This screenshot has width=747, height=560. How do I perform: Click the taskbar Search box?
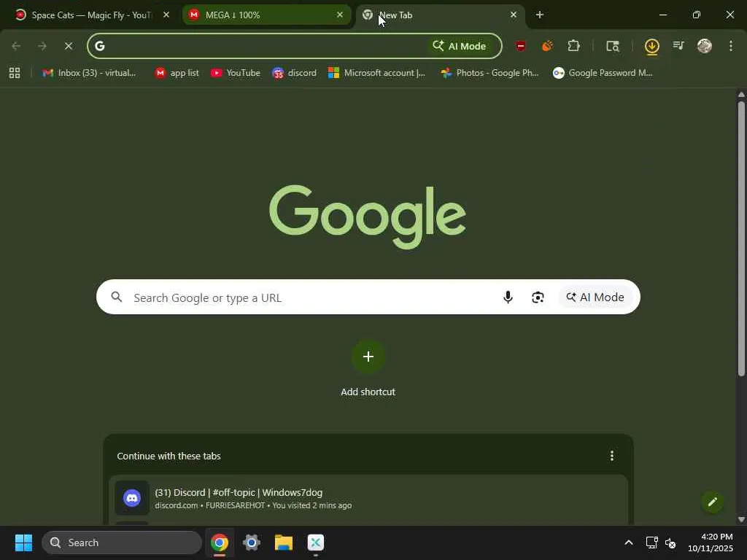click(x=122, y=542)
